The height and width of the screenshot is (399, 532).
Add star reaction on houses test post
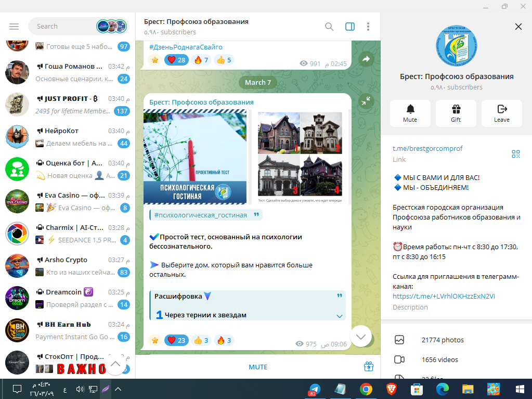click(x=155, y=340)
